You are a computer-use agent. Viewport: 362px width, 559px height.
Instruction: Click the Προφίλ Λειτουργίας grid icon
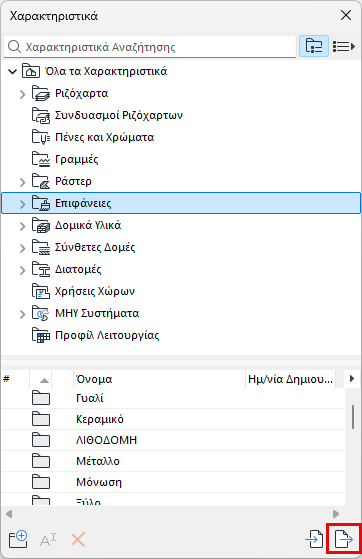40,335
